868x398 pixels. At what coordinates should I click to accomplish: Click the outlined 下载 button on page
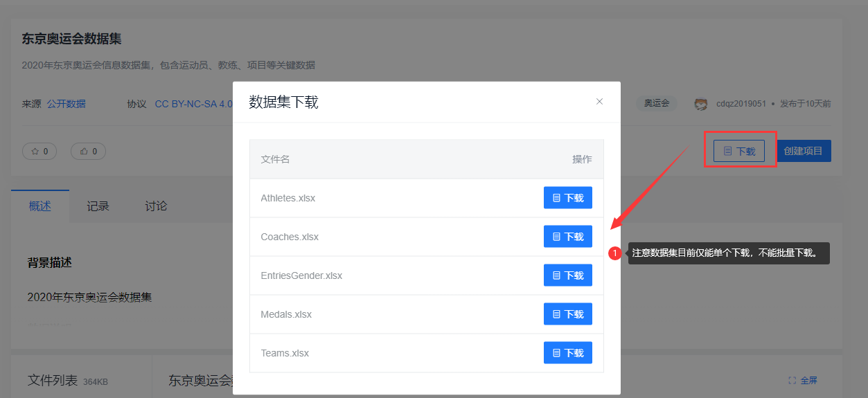point(739,151)
